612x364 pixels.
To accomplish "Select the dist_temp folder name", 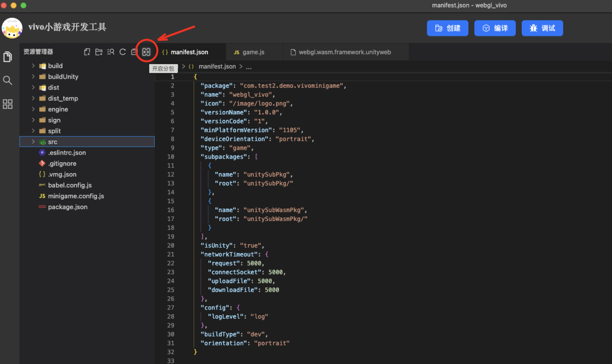I will pos(63,98).
